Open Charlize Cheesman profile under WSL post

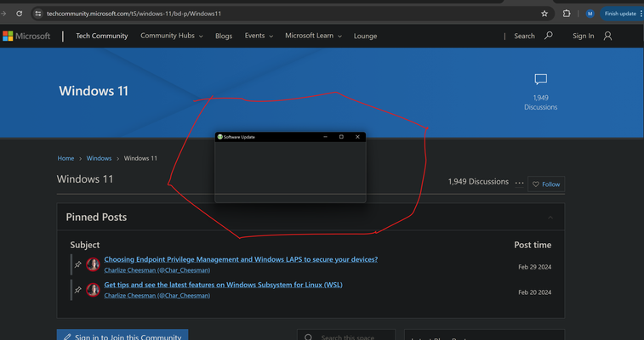[x=157, y=296]
